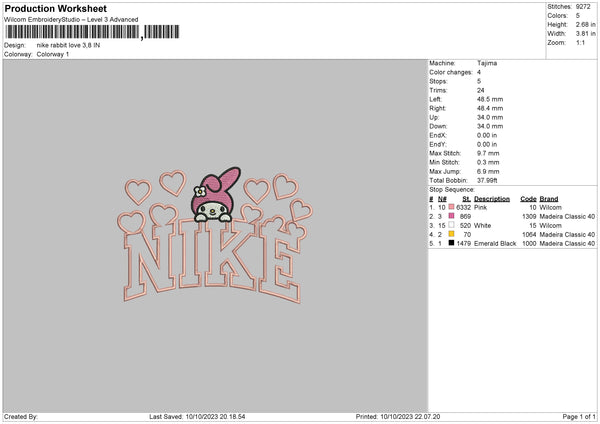This screenshot has width=600, height=424.
Task: Click the yellow swatch for Madeira 1064
Action: tap(452, 234)
